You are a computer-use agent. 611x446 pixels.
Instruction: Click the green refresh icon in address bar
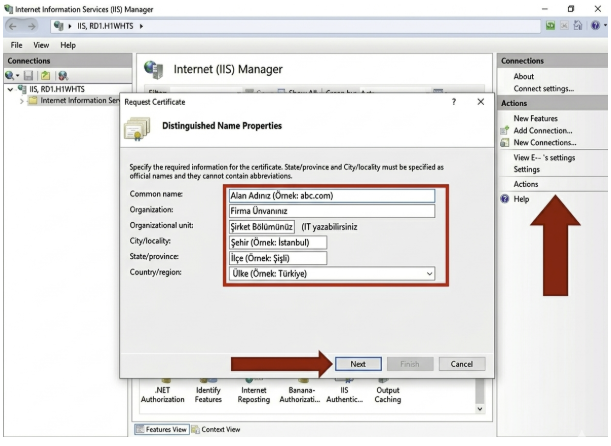point(550,26)
